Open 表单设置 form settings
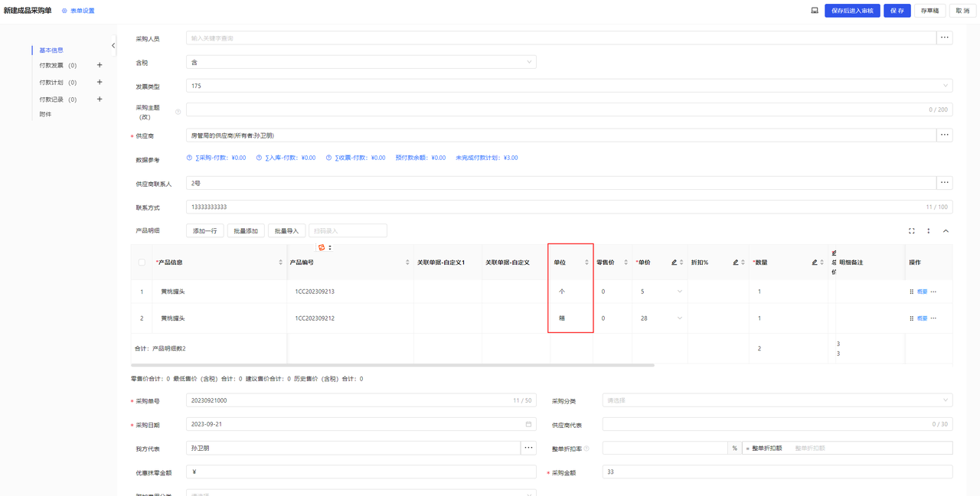 point(78,11)
